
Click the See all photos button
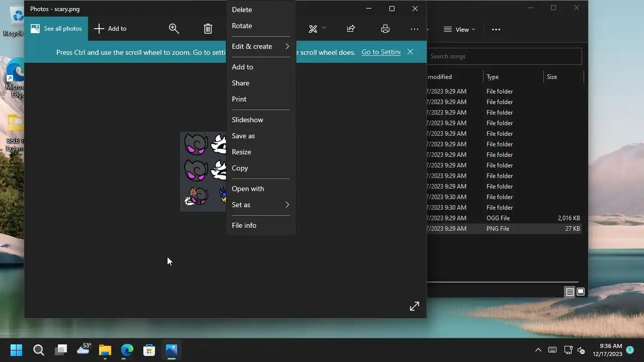click(56, 29)
